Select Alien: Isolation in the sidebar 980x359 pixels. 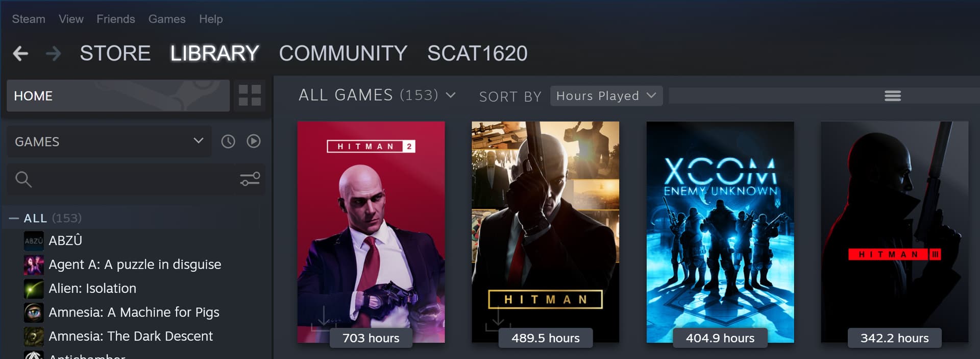point(92,289)
